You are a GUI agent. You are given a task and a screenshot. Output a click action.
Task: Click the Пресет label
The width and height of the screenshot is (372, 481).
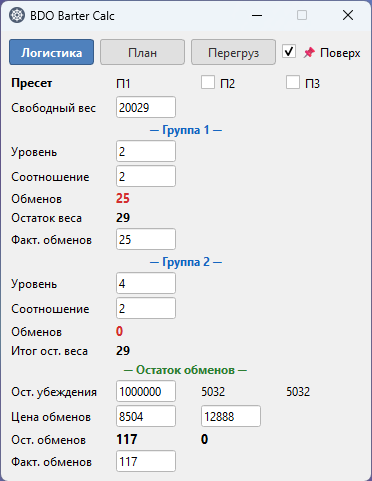point(32,83)
